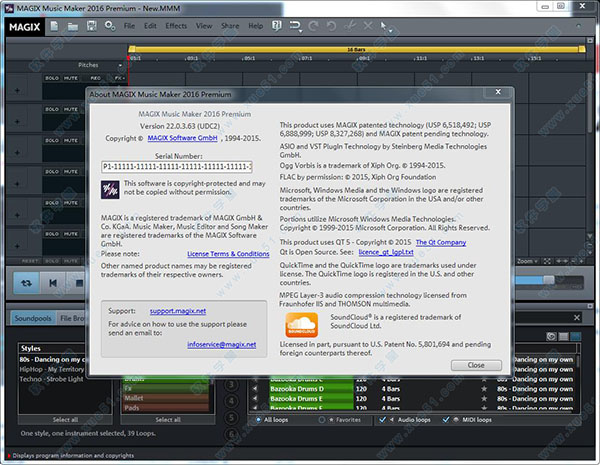Image resolution: width=600 pixels, height=465 pixels.
Task: Toggle SOLO on the second track
Action: pyautogui.click(x=52, y=109)
